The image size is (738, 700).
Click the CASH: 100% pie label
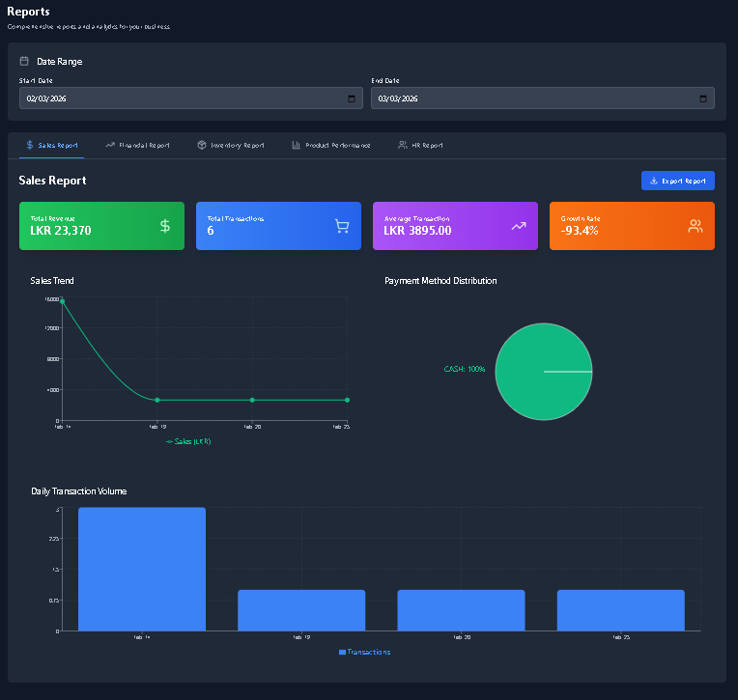pyautogui.click(x=464, y=369)
